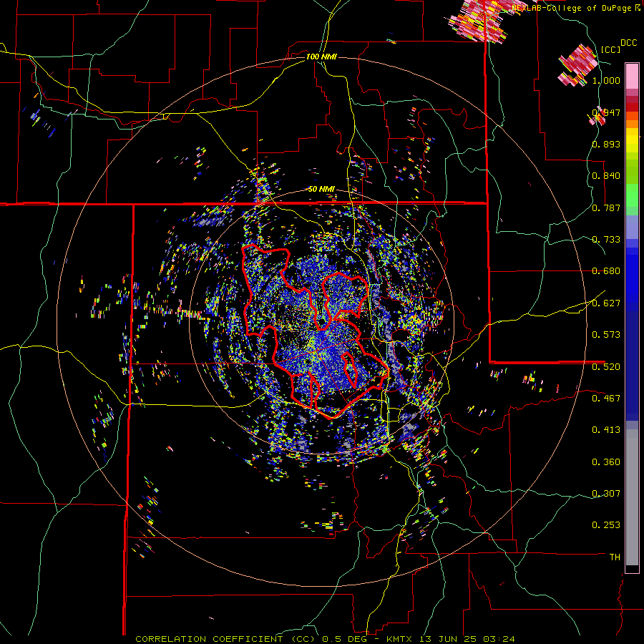Select the 0.787 legend value
644x644 pixels.
[x=606, y=208]
